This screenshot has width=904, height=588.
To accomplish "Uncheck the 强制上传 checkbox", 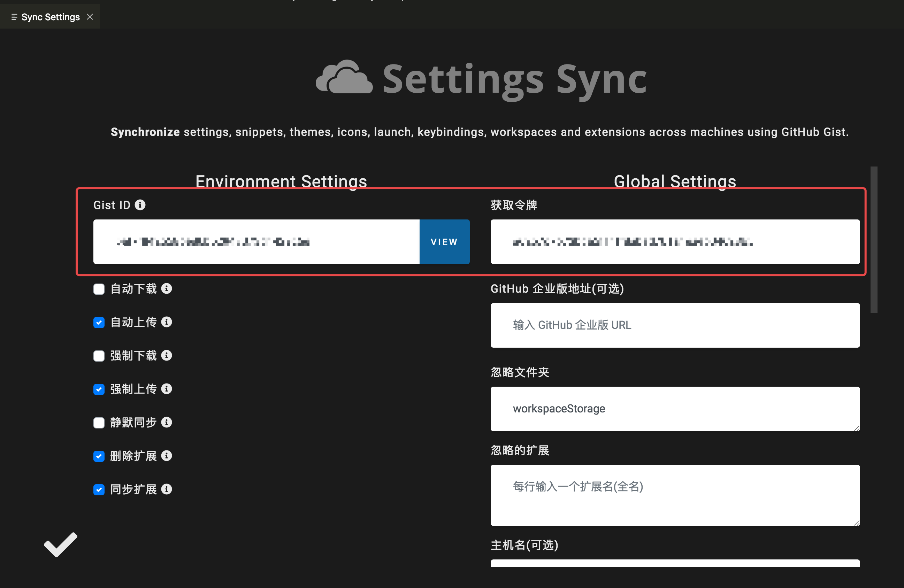I will click(x=99, y=389).
